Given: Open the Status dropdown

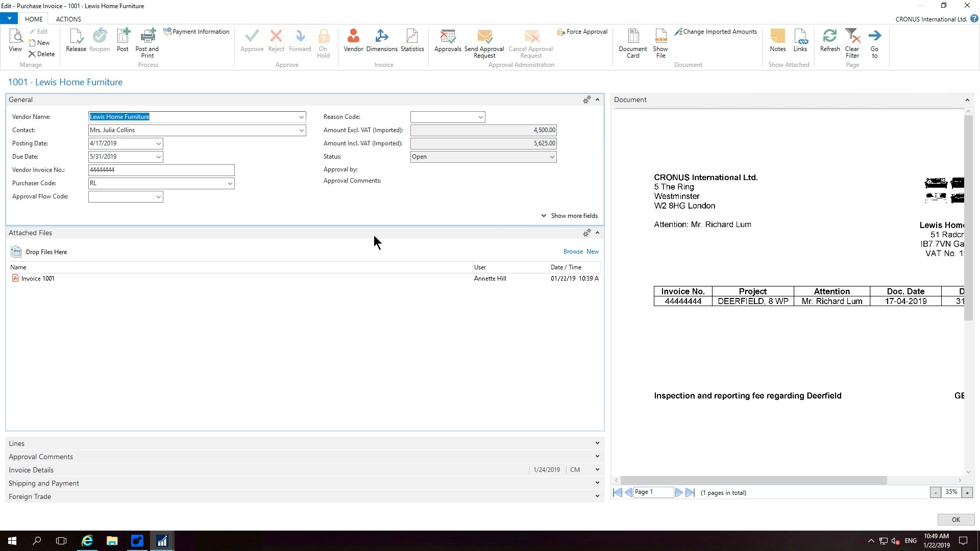Looking at the screenshot, I should (551, 157).
